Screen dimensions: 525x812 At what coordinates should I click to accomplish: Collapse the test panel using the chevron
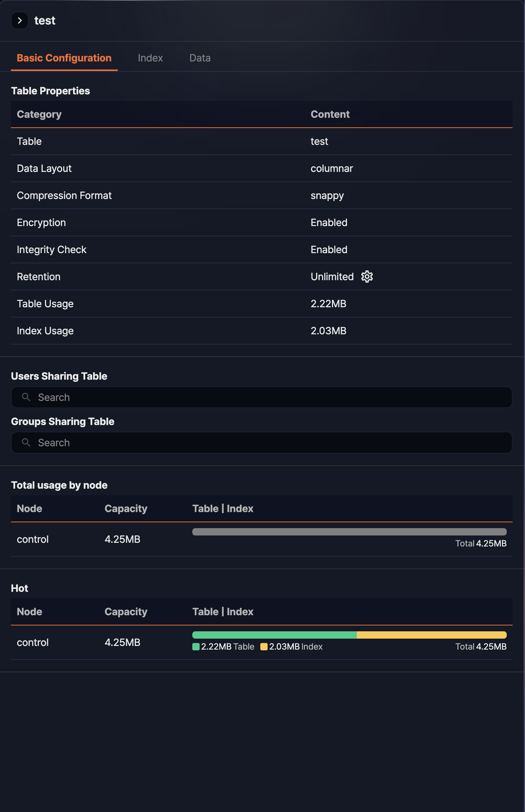coord(20,21)
